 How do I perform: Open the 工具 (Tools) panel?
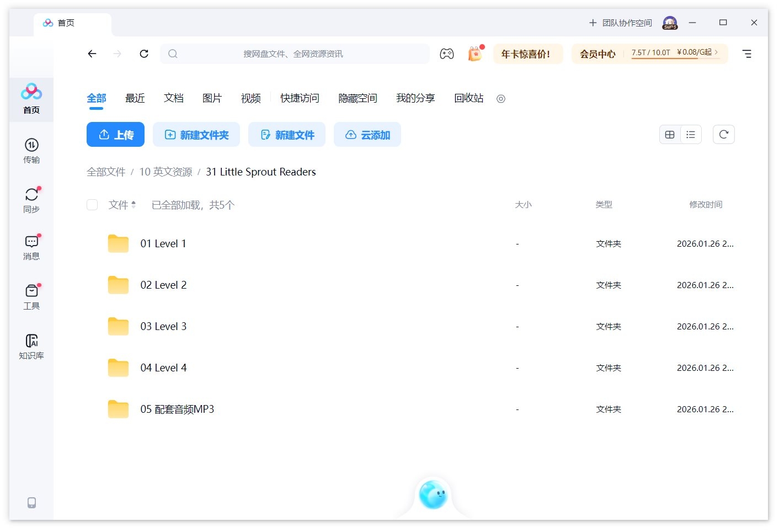31,296
